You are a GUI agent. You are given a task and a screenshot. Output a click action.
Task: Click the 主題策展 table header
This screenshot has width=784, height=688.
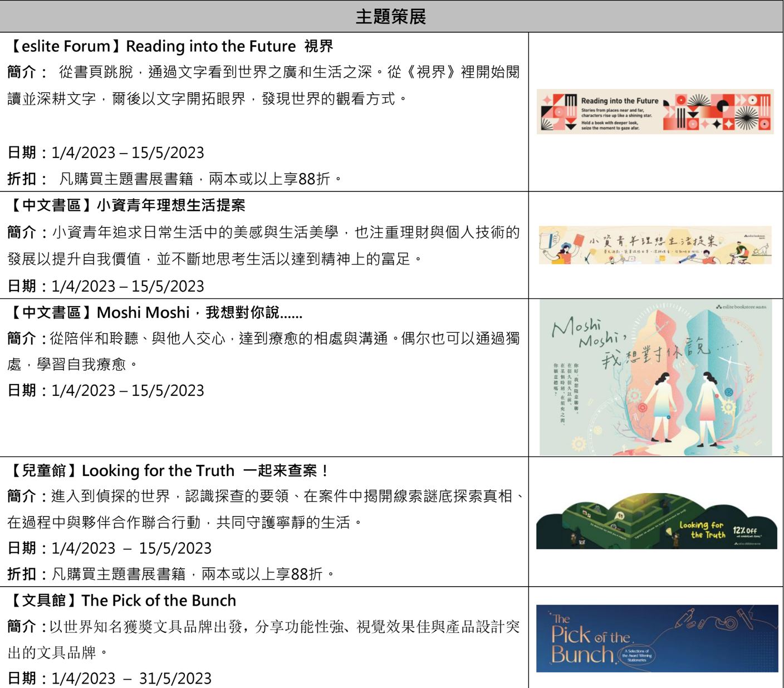coord(391,17)
